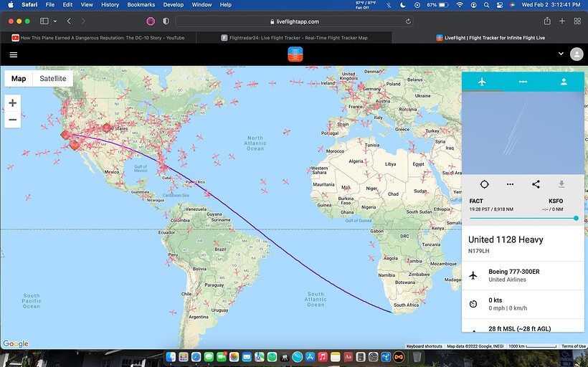Open sidebar tab group dropdown arrow
The image size is (588, 367).
click(x=55, y=22)
